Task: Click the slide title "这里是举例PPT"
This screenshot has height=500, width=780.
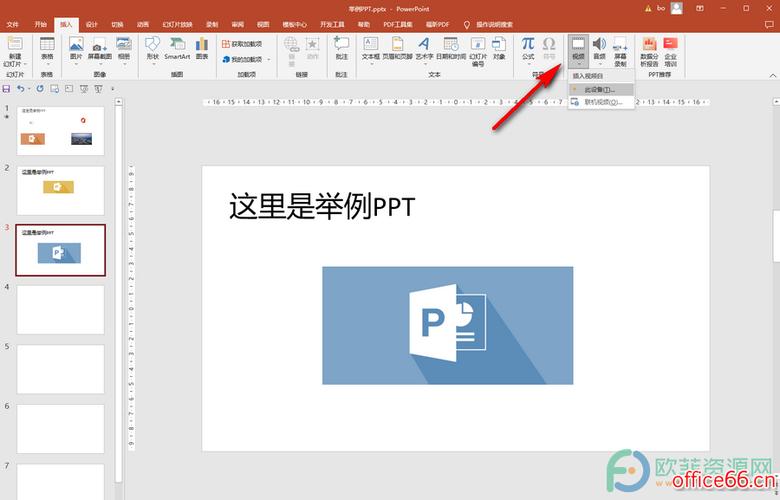Action: click(322, 206)
